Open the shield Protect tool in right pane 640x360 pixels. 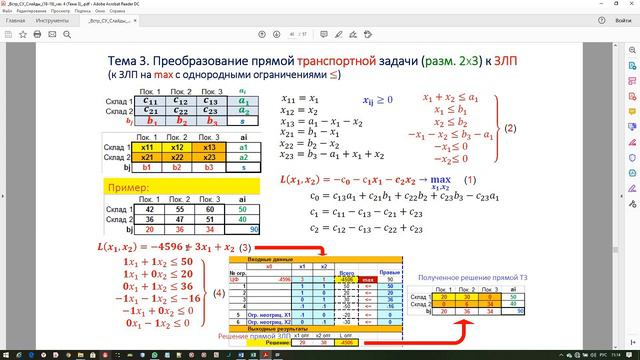pos(632,158)
